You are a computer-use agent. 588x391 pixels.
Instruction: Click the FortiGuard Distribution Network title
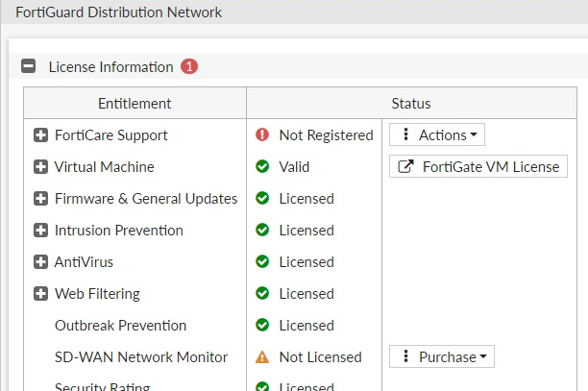[118, 12]
